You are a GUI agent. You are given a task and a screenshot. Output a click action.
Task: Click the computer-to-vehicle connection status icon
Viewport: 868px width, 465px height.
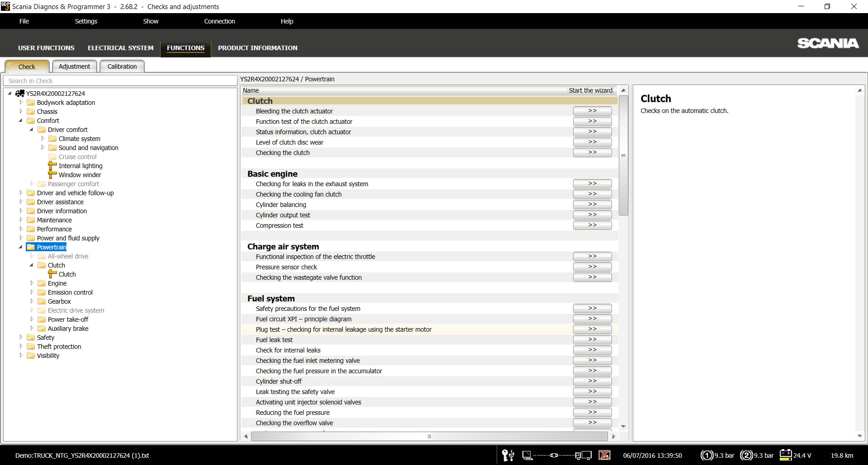tap(556, 456)
